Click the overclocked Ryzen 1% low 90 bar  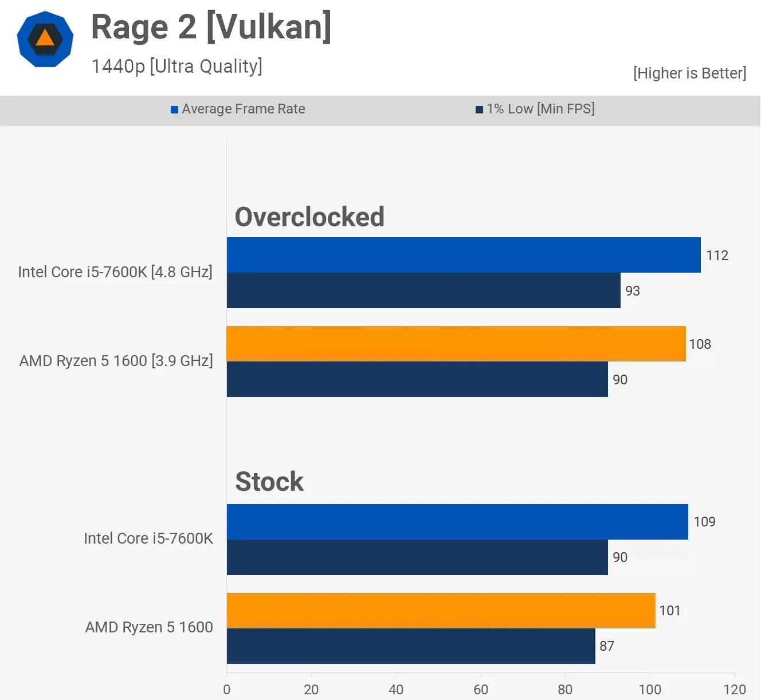[x=417, y=379]
